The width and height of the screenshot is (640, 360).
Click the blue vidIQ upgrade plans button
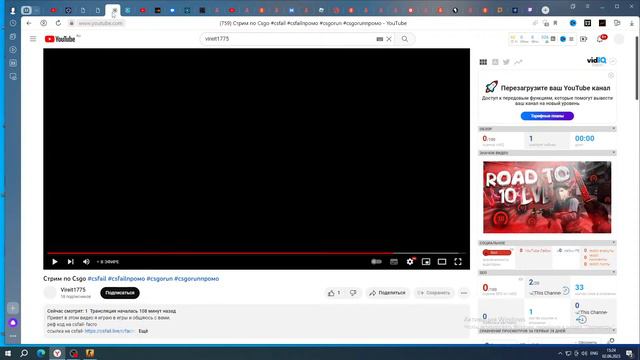coord(547,116)
